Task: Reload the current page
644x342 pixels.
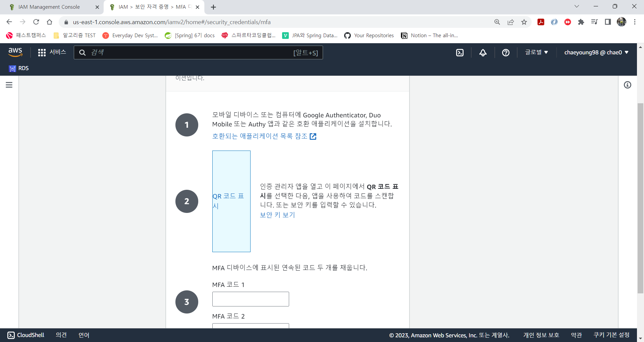Action: click(x=36, y=22)
